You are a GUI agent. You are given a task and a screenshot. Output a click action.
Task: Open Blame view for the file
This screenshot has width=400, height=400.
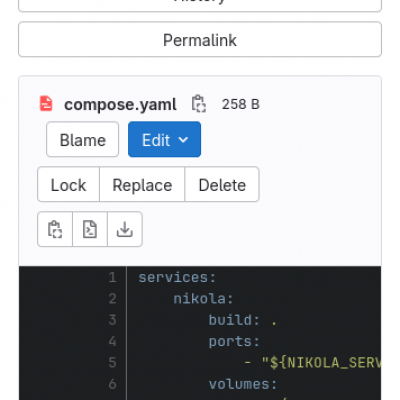(83, 139)
